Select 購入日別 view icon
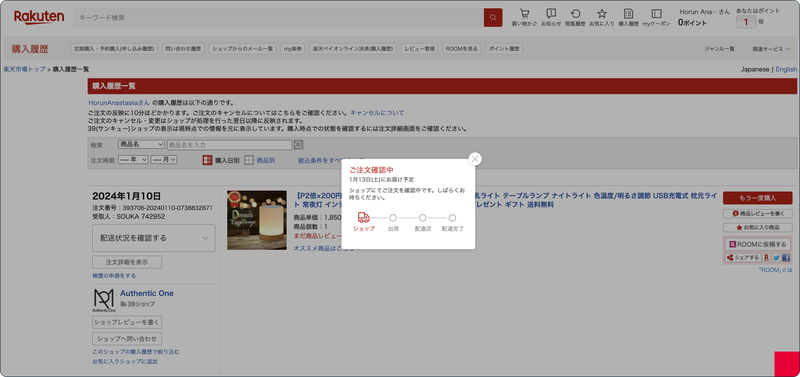The width and height of the screenshot is (800, 377). tap(207, 160)
